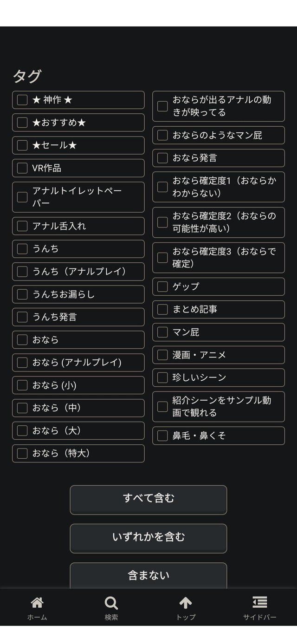Tap the ホーム tab label
The image size is (297, 644).
click(37, 617)
